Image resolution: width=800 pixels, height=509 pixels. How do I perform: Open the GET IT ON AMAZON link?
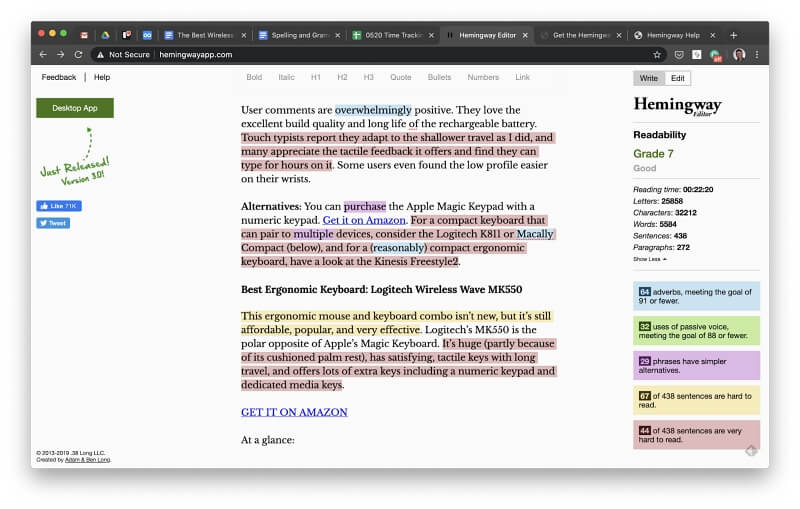click(294, 412)
